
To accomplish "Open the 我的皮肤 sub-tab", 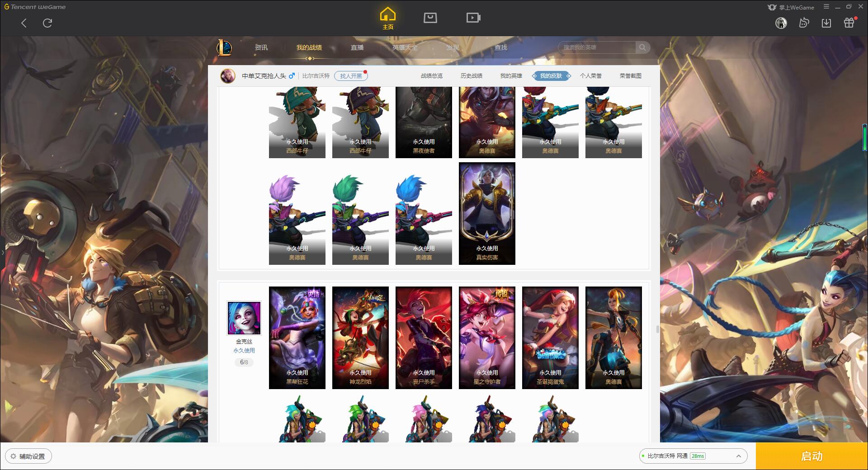I will [551, 76].
